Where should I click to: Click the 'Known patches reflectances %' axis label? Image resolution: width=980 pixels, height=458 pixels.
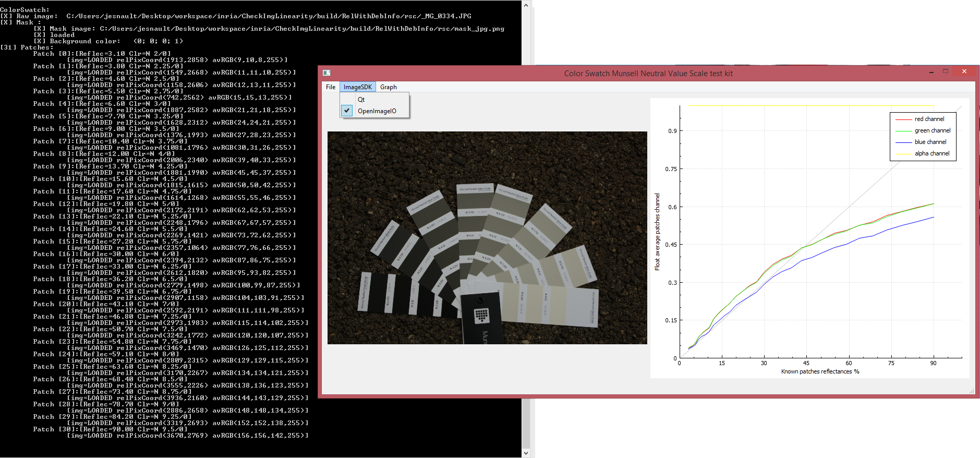coord(820,371)
